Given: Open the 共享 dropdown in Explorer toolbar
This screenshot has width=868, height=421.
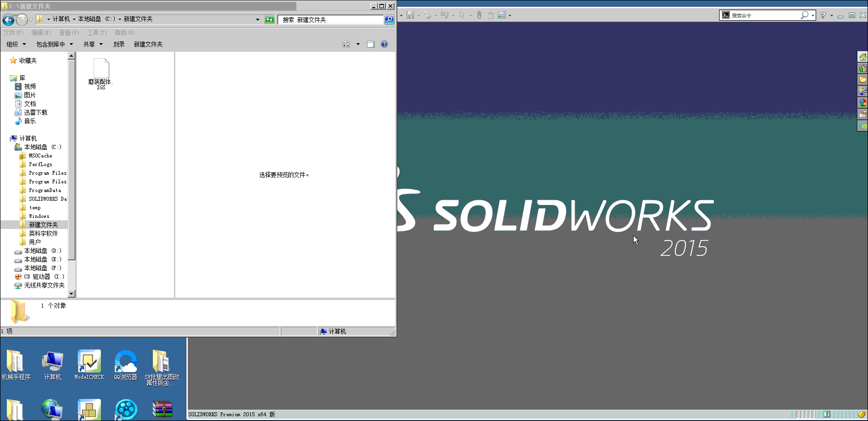Looking at the screenshot, I should pos(93,44).
